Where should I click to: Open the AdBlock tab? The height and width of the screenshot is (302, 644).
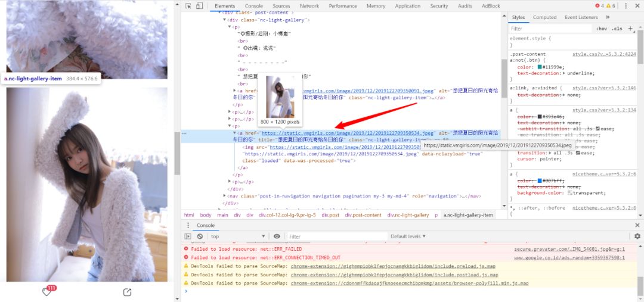[x=491, y=6]
